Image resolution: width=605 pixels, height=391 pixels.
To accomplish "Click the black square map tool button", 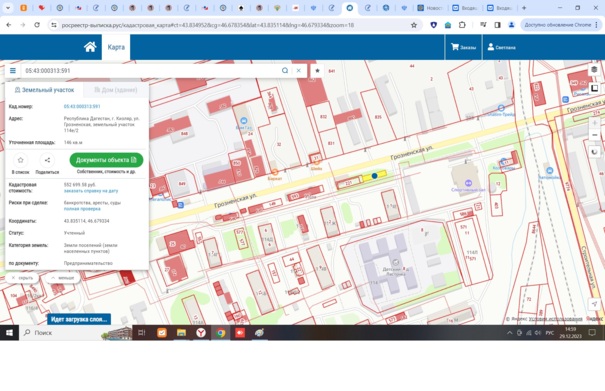I will (x=594, y=88).
